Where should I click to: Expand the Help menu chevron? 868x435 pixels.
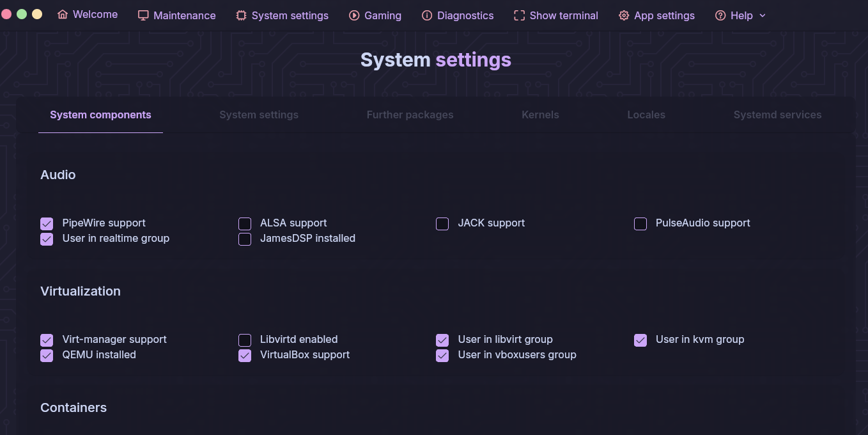763,15
